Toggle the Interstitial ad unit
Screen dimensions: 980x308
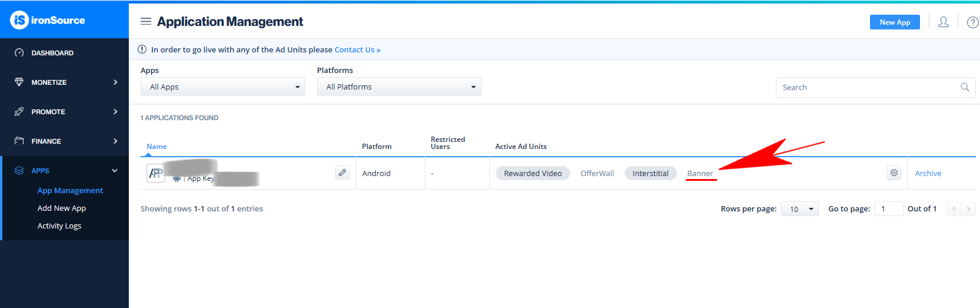651,173
